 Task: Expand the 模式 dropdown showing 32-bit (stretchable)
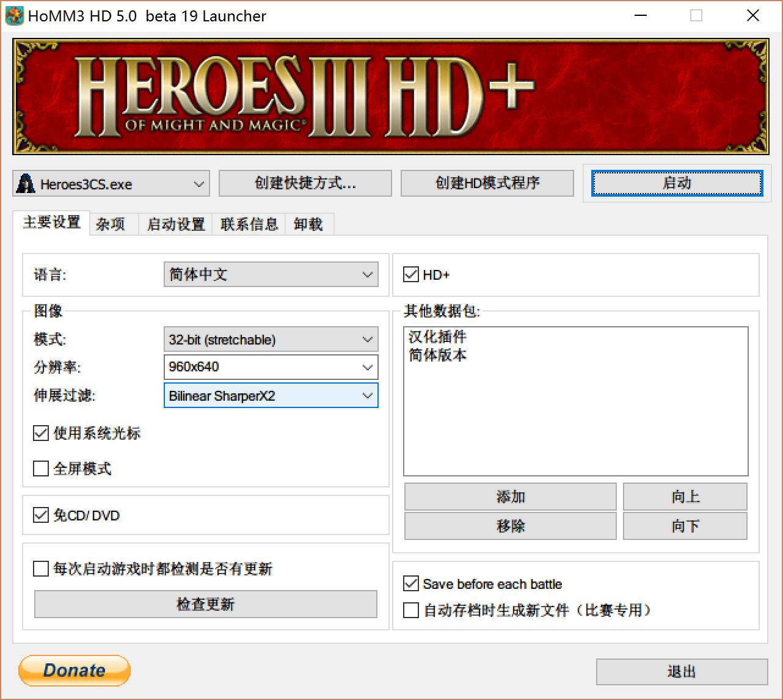tap(271, 339)
